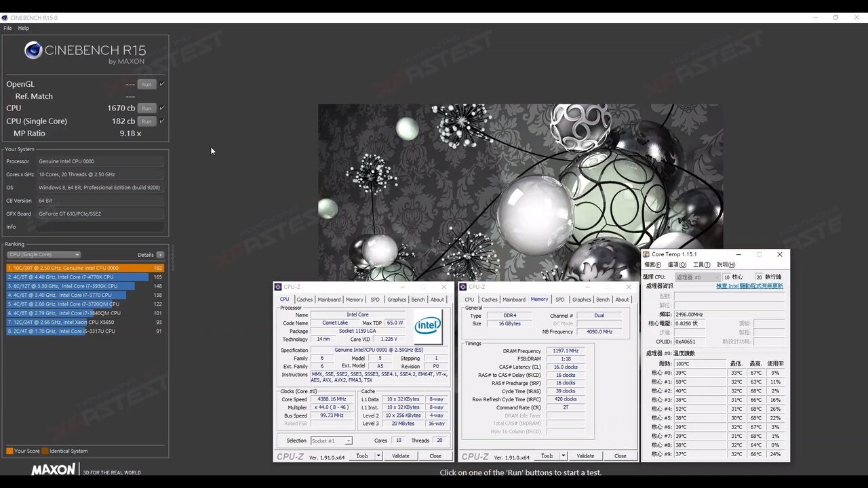Click the orange Your Score legend swatch
This screenshot has width=868, height=488.
coord(9,451)
